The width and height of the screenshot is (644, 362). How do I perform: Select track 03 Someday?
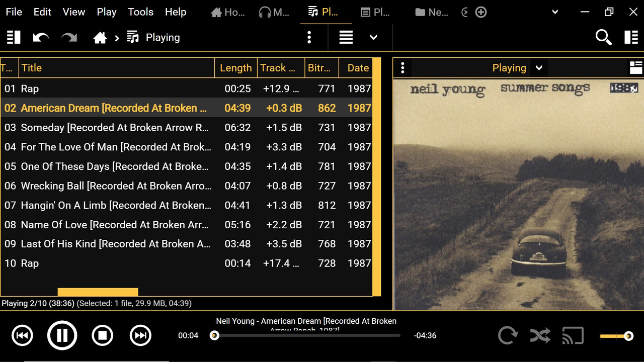click(x=186, y=128)
